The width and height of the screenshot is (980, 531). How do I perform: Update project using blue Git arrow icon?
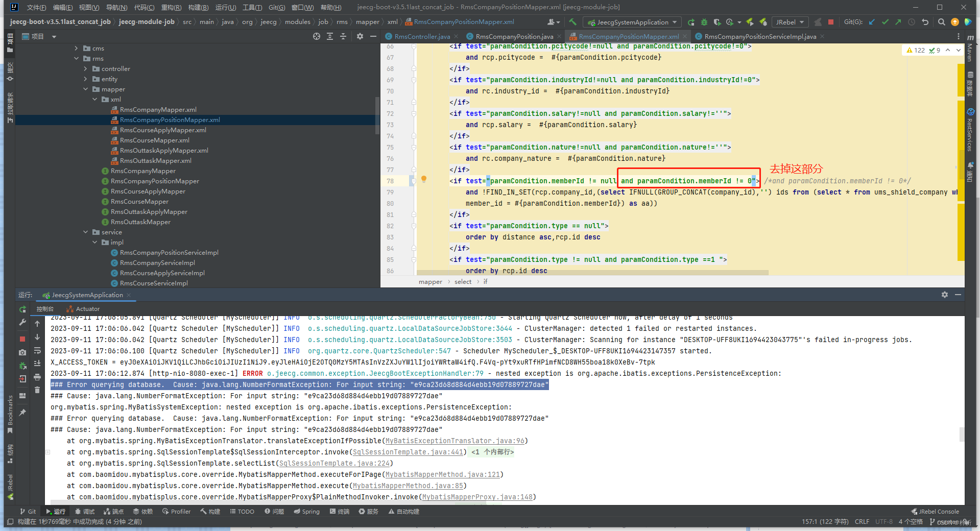[871, 22]
